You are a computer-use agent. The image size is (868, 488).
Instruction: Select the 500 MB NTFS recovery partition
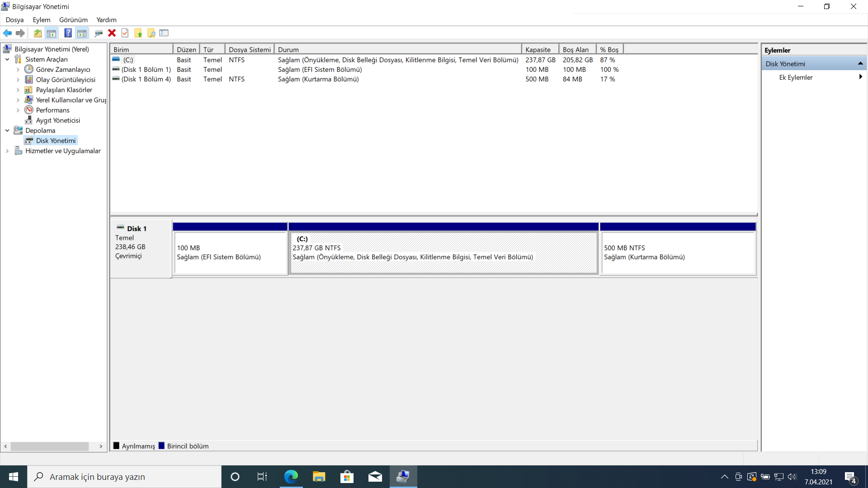click(678, 253)
